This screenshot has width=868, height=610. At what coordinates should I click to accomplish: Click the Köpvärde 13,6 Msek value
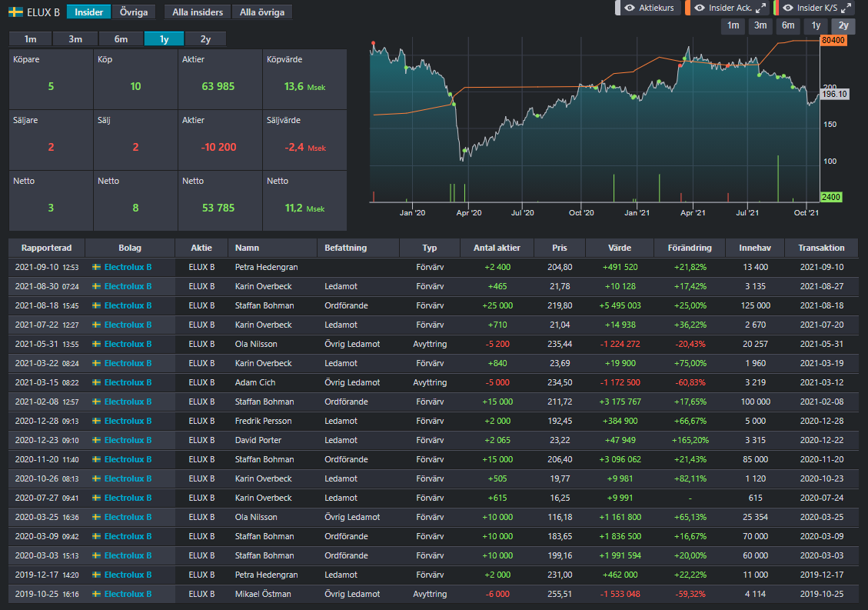[304, 86]
